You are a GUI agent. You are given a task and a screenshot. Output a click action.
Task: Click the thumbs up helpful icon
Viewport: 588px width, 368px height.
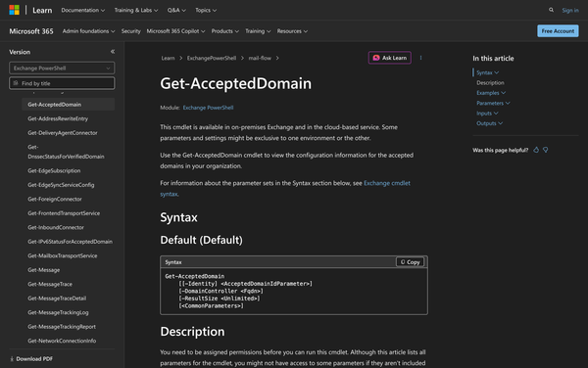536,150
